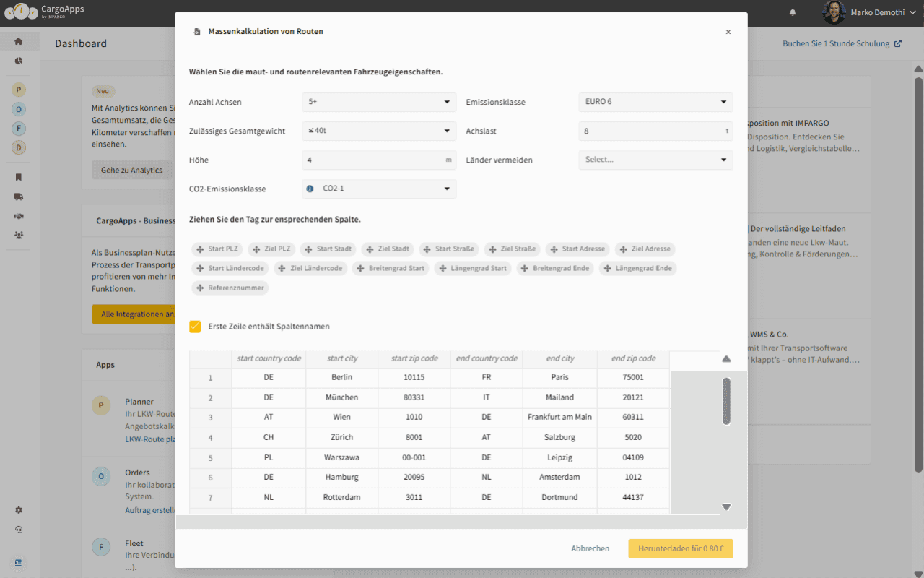Uncheck 'Erste Zeile enthält Spaltennamen' checkbox
Viewport: 924px width, 578px height.
[195, 327]
